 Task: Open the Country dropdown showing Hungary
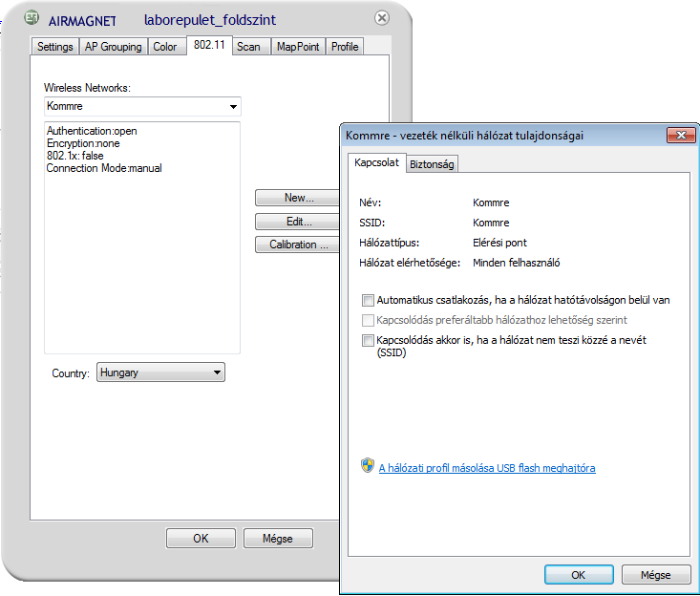[160, 372]
